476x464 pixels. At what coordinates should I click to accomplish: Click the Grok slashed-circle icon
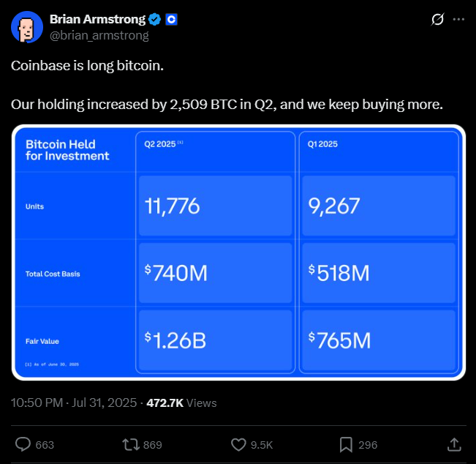tap(437, 20)
